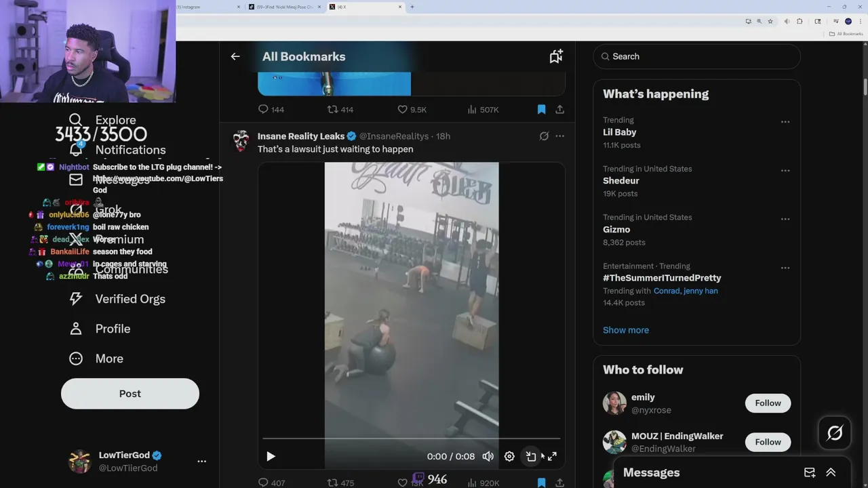The height and width of the screenshot is (488, 868).
Task: Open the All Bookmarks folder in bookmarks bar
Action: [x=846, y=34]
